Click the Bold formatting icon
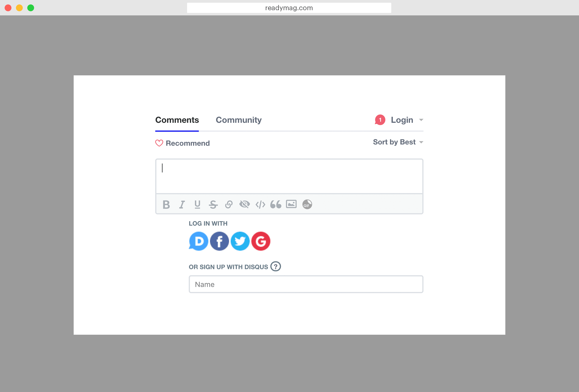Image resolution: width=579 pixels, height=392 pixels. (166, 204)
